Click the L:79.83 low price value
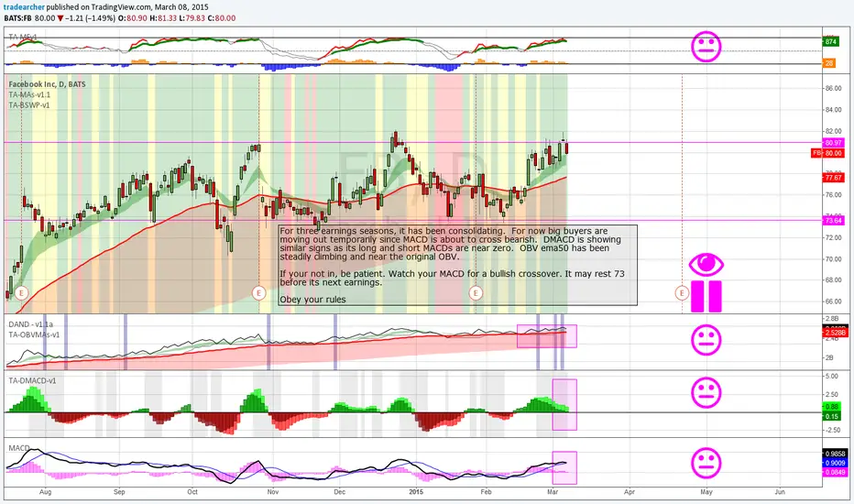The width and height of the screenshot is (854, 504). click(192, 18)
